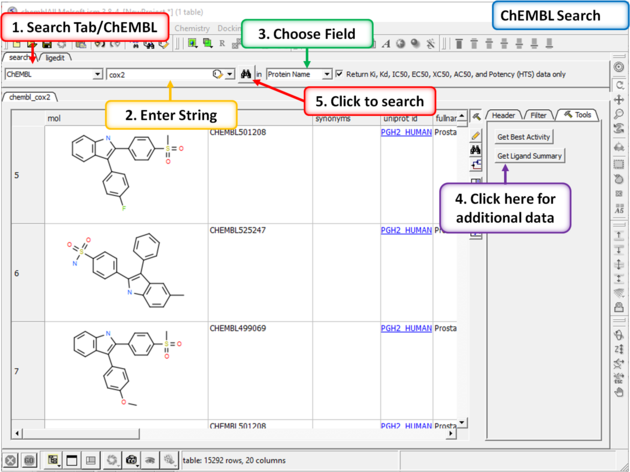Toggle Return Ki, Kd, IC50 data only checkbox

(340, 74)
